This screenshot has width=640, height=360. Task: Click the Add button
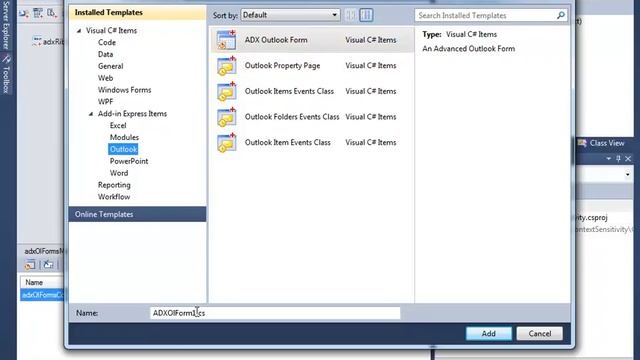(489, 333)
